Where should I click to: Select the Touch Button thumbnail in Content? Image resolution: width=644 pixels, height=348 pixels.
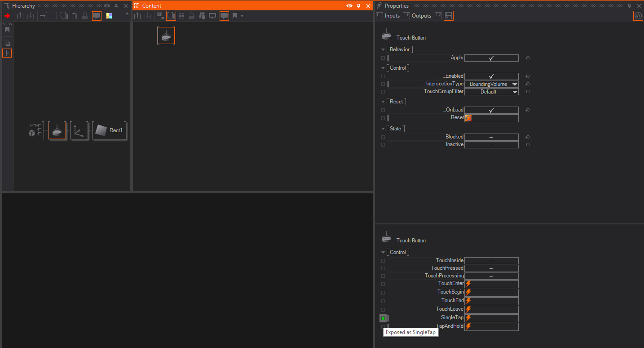[x=166, y=36]
